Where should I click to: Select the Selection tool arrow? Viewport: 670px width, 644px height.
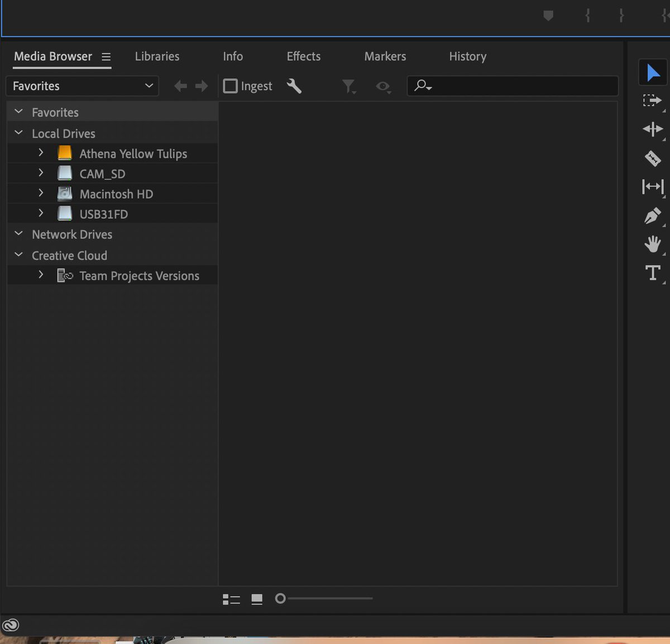pyautogui.click(x=653, y=73)
